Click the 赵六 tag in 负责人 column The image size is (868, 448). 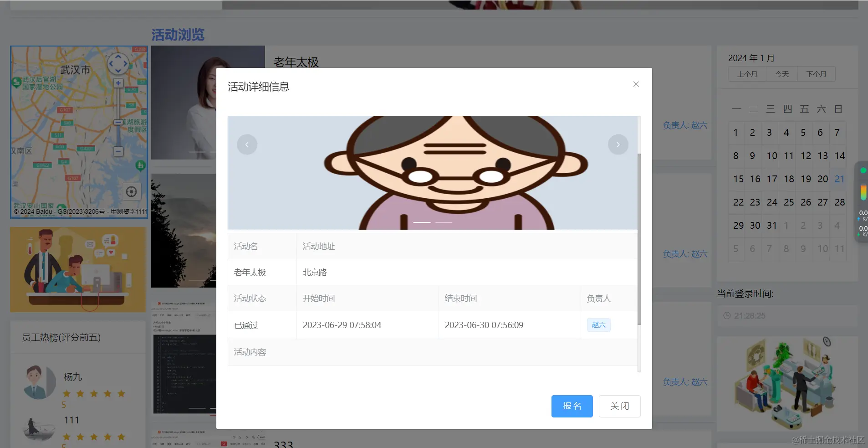point(598,325)
